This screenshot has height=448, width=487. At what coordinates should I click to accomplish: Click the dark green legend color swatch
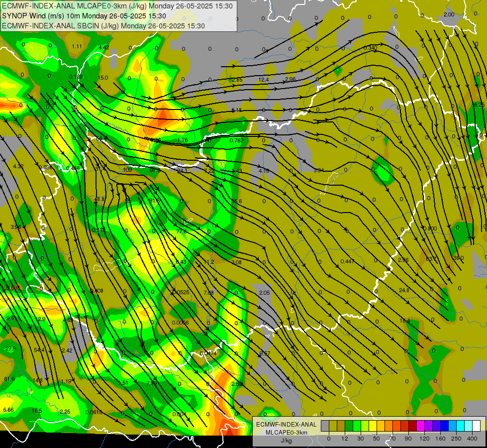pos(349,426)
